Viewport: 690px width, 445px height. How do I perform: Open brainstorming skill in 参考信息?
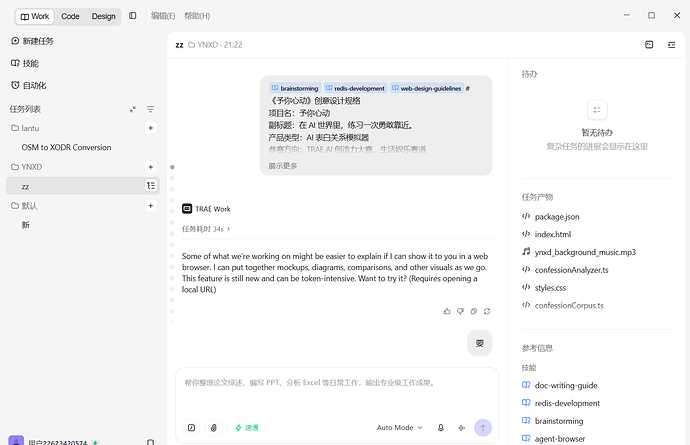click(x=553, y=421)
